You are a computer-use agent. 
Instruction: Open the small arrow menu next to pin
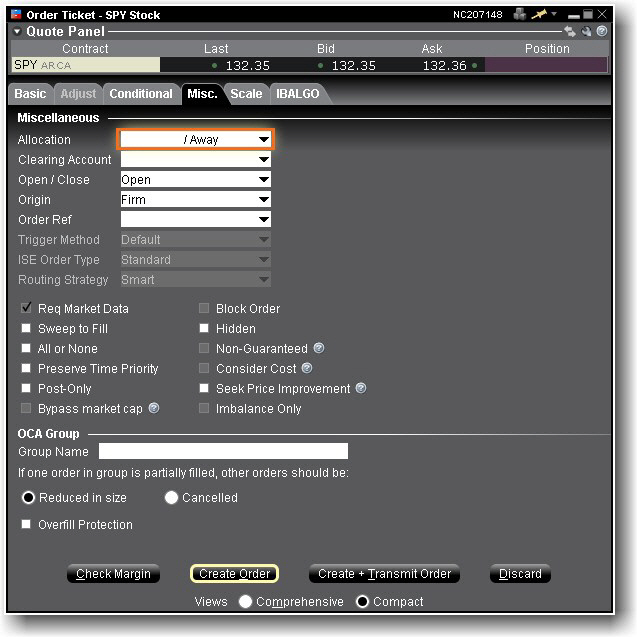tap(554, 14)
